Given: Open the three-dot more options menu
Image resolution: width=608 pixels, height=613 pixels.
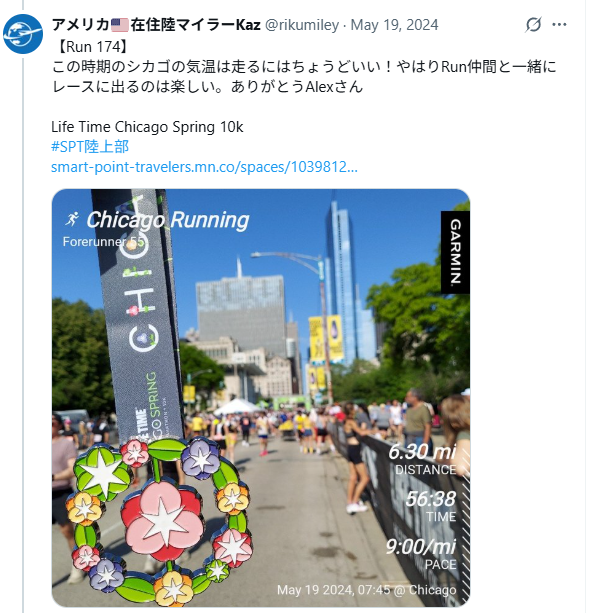Looking at the screenshot, I should 559,25.
